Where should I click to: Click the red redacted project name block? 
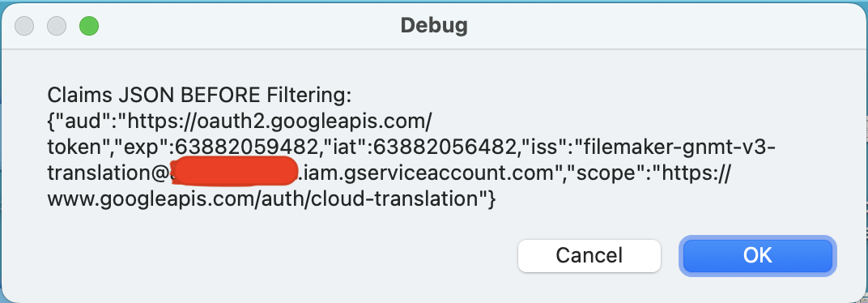click(234, 171)
